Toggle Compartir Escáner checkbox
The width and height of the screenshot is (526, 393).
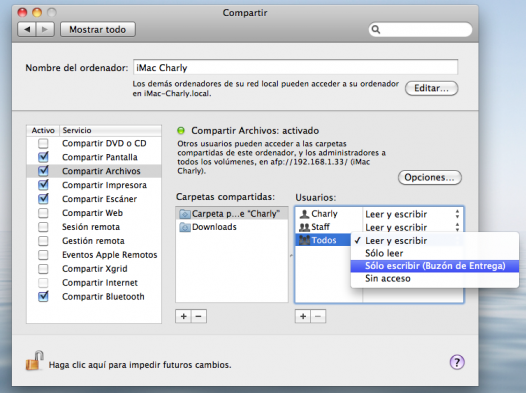click(x=43, y=199)
